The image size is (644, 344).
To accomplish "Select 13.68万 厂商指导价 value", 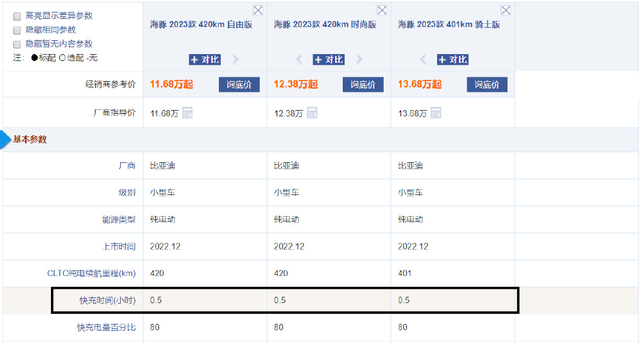I will click(413, 113).
